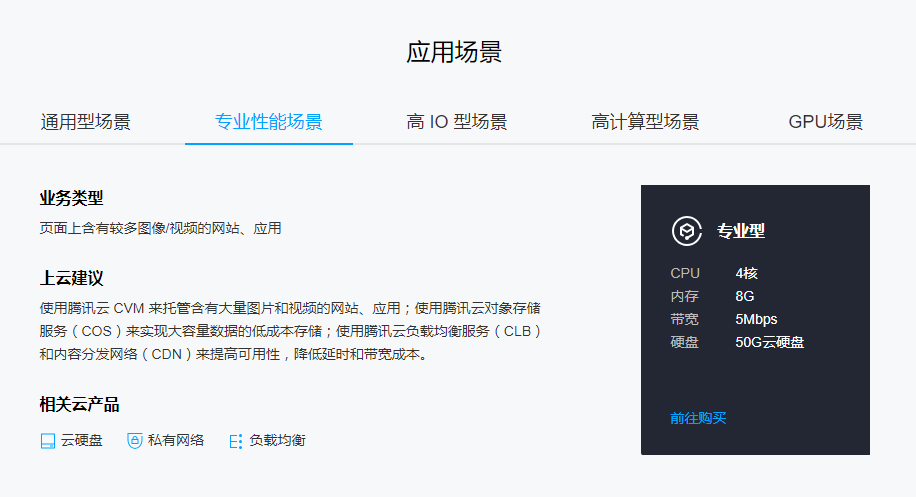916x497 pixels.
Task: Click the line starting 服务（COS）
Action: point(290,331)
